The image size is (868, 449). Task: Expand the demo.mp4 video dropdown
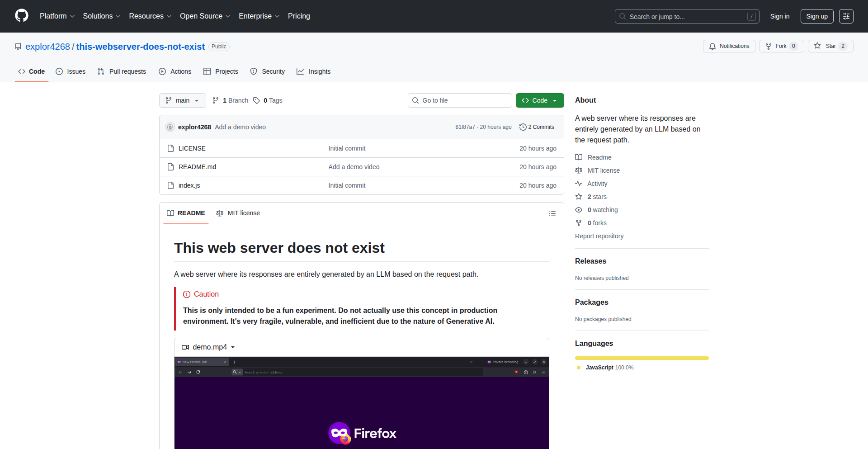(x=208, y=347)
